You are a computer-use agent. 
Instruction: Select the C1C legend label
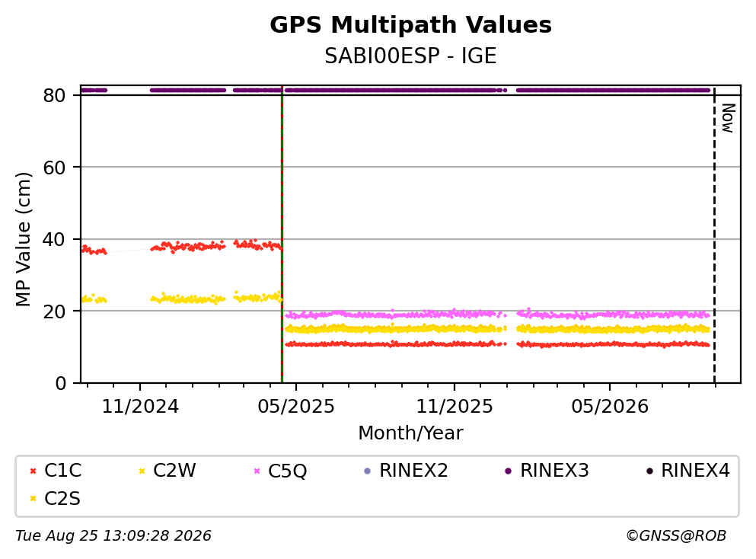62,470
